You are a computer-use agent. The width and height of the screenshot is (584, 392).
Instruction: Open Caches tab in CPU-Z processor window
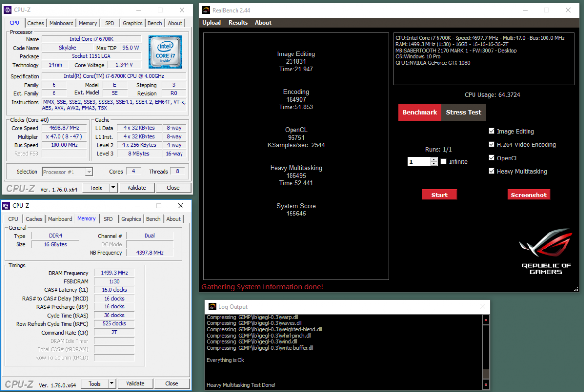pos(36,23)
